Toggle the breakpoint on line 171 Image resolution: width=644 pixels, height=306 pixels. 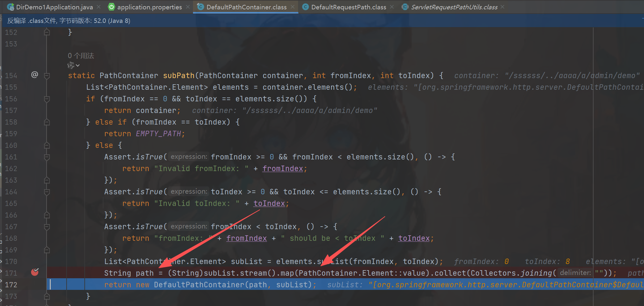pyautogui.click(x=35, y=272)
